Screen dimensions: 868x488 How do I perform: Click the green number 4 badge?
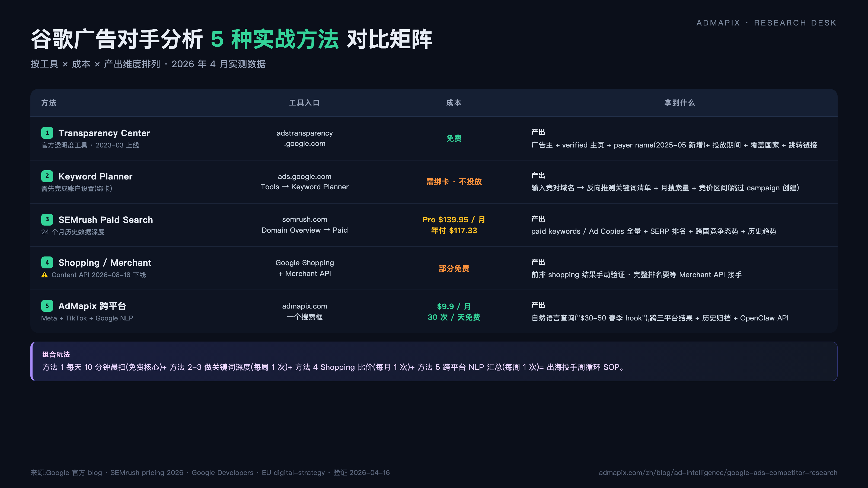(x=47, y=262)
